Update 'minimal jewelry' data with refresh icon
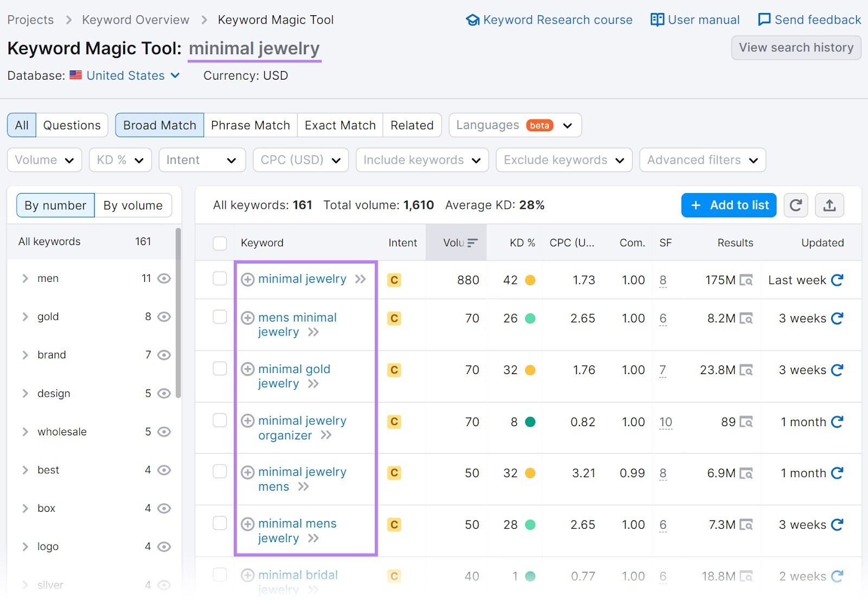The height and width of the screenshot is (604, 868). tap(837, 280)
